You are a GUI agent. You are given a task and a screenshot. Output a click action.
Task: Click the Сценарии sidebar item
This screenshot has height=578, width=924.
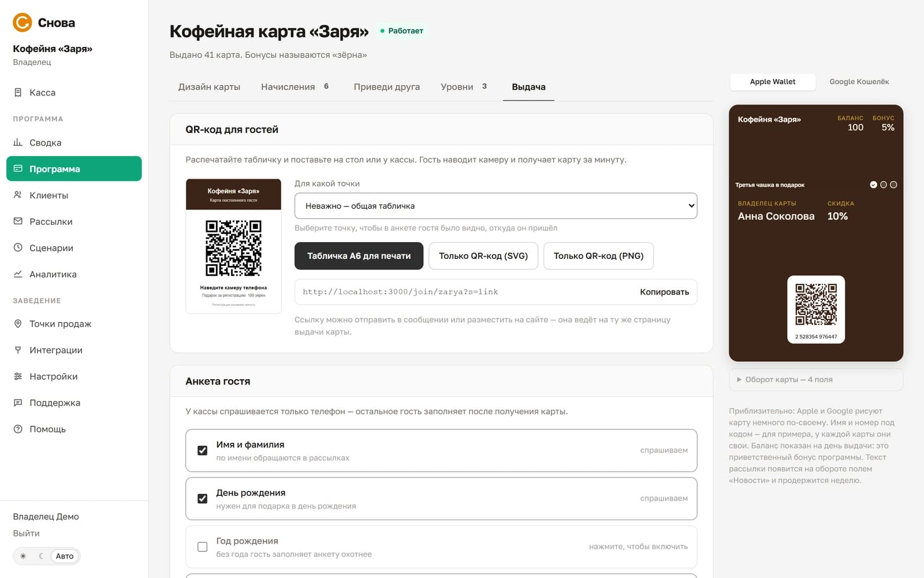coord(74,248)
